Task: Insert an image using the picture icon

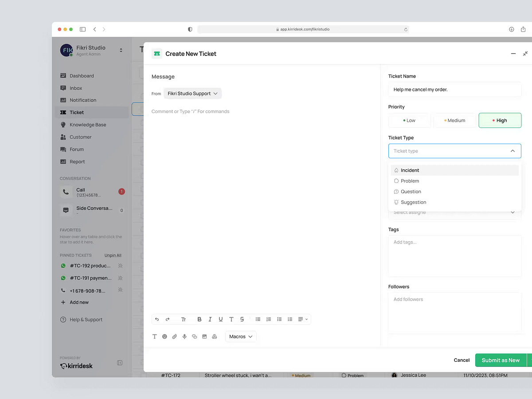Action: click(204, 336)
